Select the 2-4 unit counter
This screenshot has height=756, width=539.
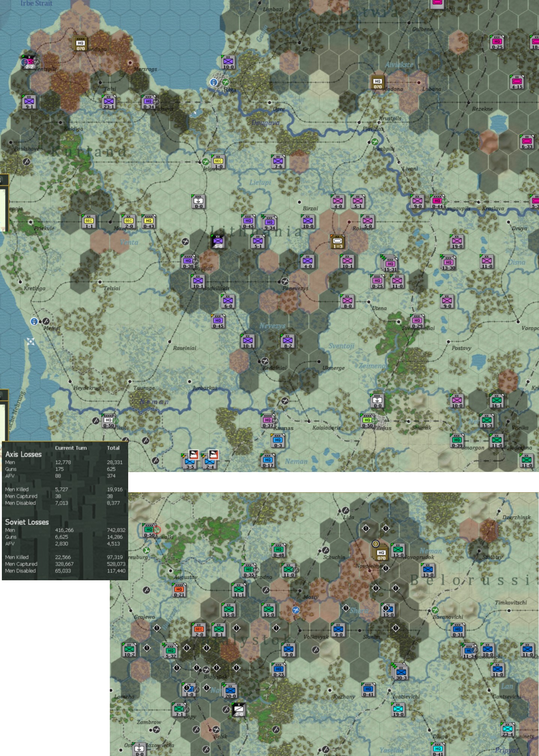coord(210,462)
